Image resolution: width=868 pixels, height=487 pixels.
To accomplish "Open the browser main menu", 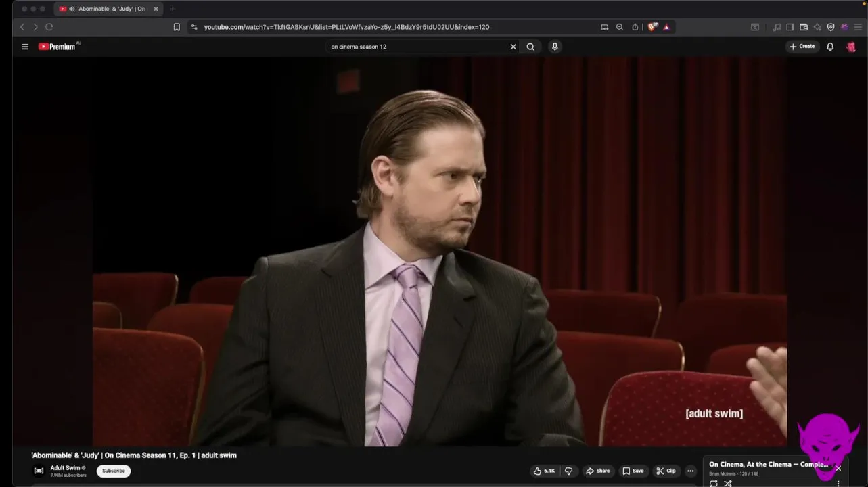I will [x=858, y=27].
